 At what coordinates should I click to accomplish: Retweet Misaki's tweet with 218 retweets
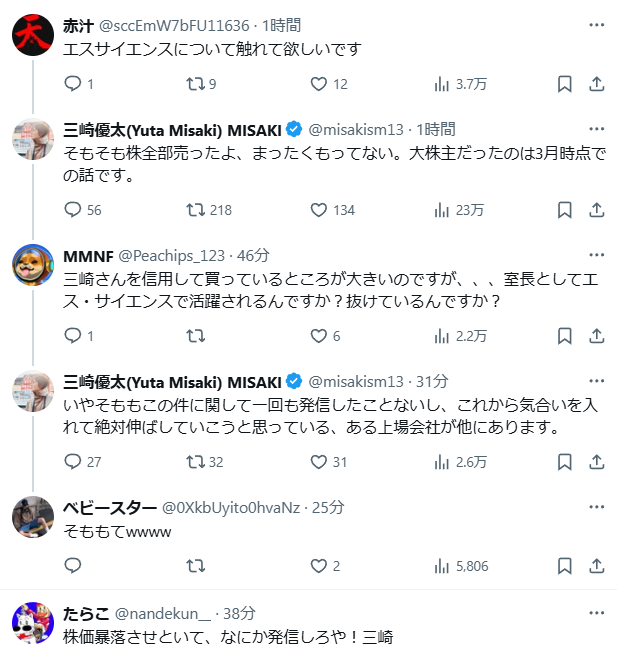195,210
